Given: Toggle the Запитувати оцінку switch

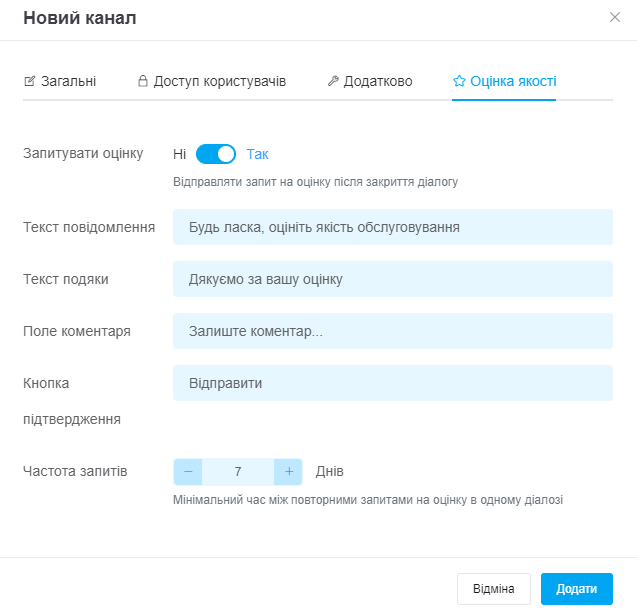Looking at the screenshot, I should pos(215,154).
